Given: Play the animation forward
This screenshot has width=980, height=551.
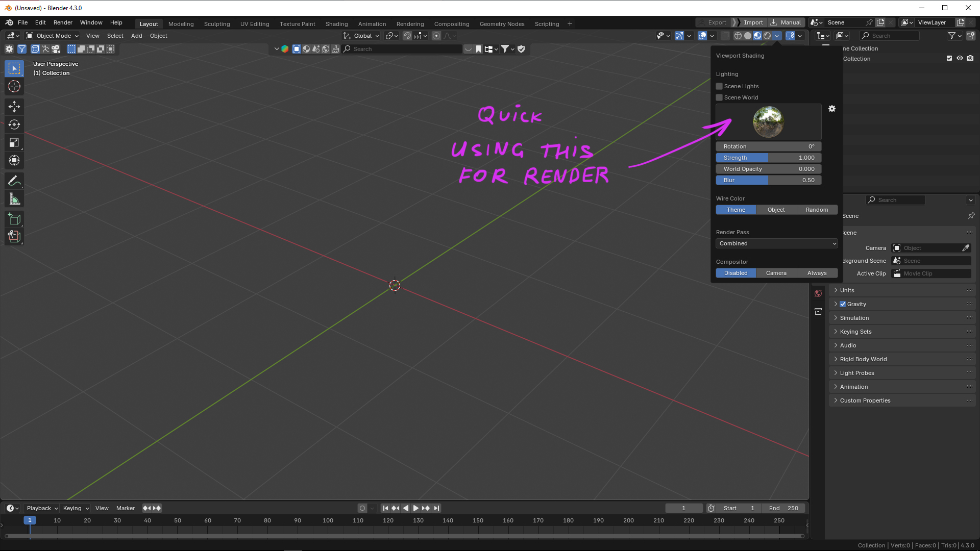Looking at the screenshot, I should tap(415, 508).
